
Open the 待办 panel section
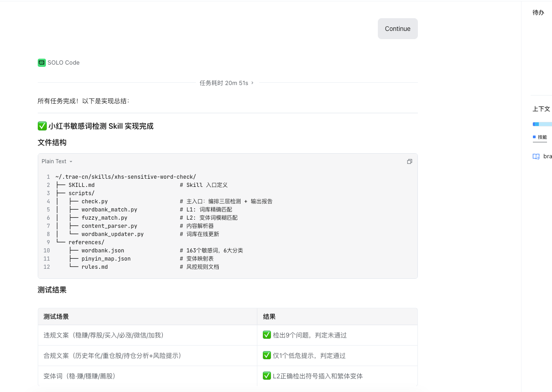pos(538,13)
